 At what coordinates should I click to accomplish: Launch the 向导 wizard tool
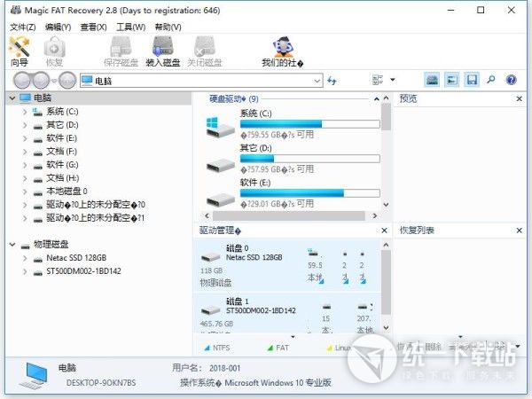coord(20,51)
